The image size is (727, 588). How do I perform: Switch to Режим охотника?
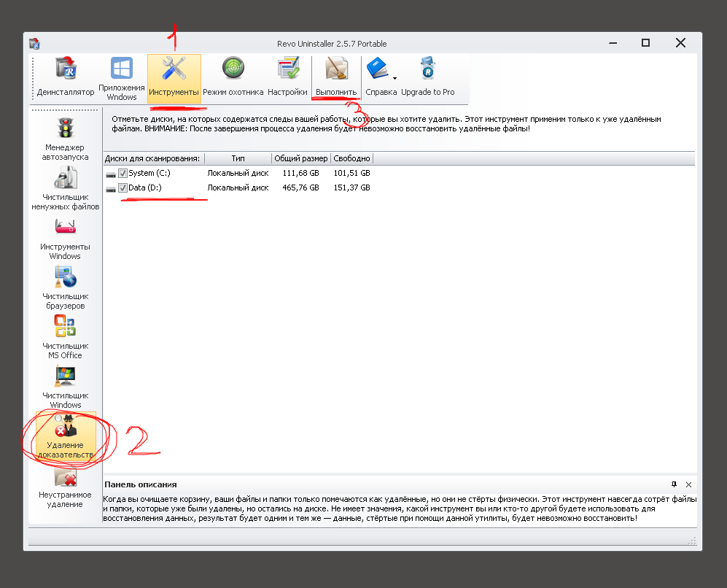point(233,77)
